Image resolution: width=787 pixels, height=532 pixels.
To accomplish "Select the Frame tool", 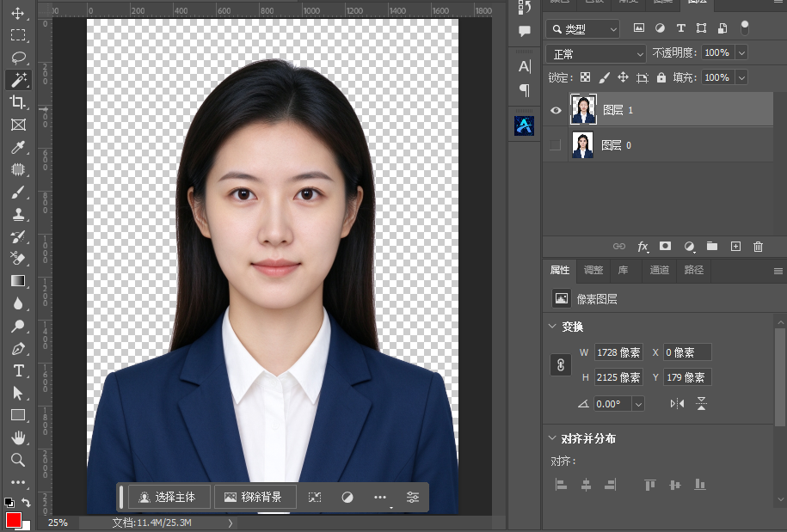I will 18,125.
